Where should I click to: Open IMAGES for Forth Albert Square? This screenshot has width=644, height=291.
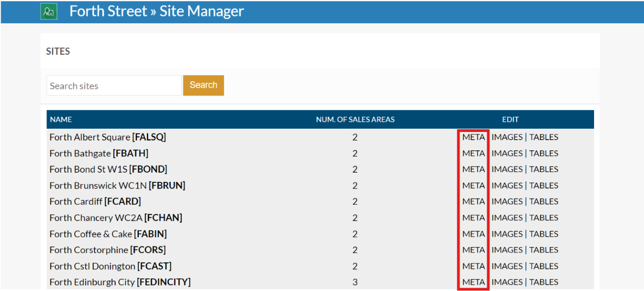[507, 137]
